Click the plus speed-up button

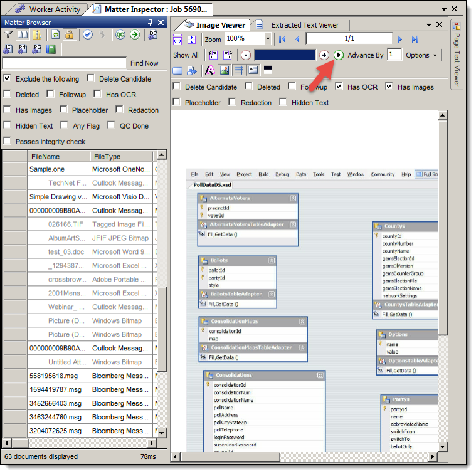pos(324,55)
